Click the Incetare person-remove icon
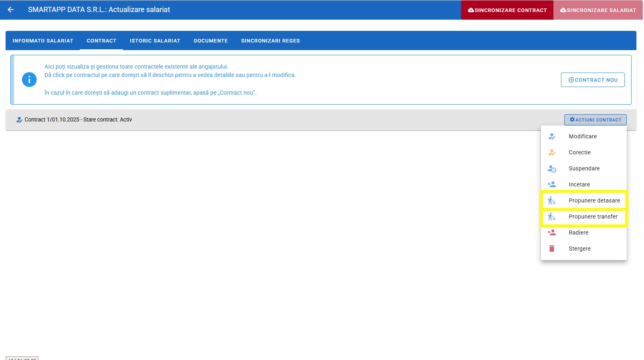This screenshot has width=644, height=360. (x=552, y=184)
